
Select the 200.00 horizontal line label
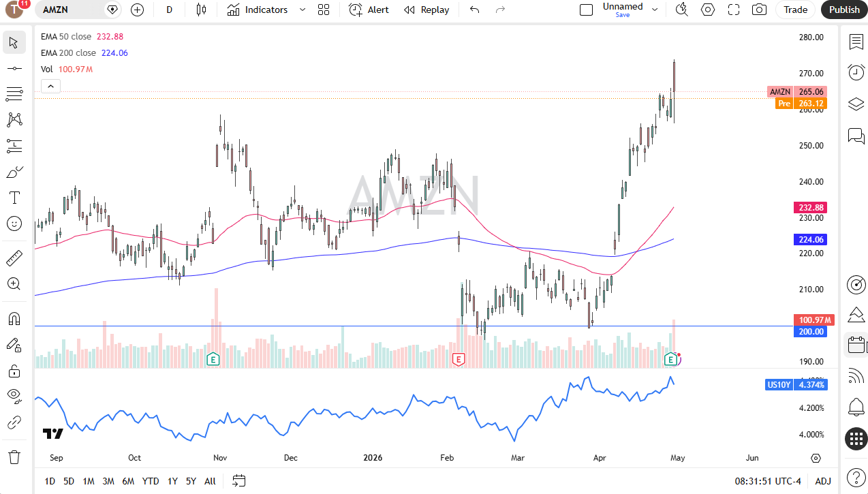(x=811, y=332)
